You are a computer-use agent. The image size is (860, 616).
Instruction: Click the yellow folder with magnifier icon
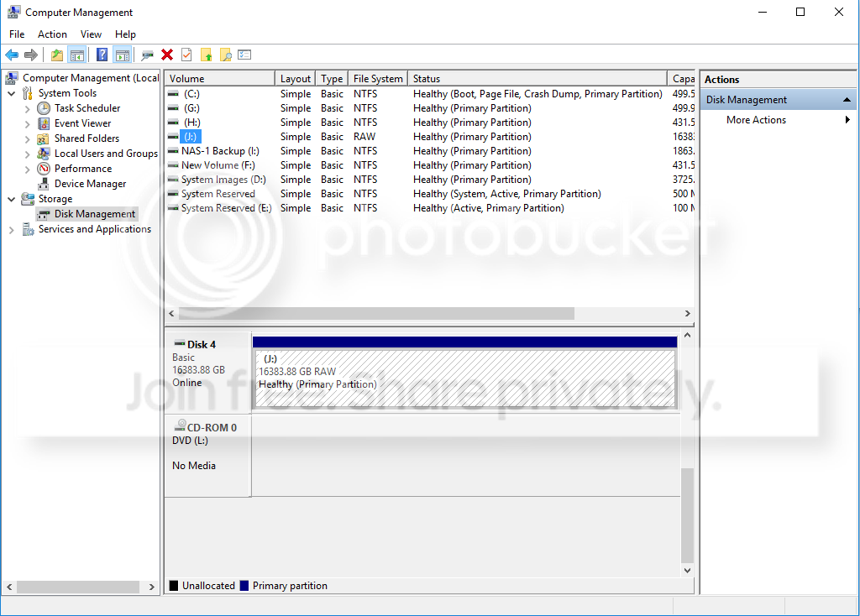pyautogui.click(x=225, y=55)
